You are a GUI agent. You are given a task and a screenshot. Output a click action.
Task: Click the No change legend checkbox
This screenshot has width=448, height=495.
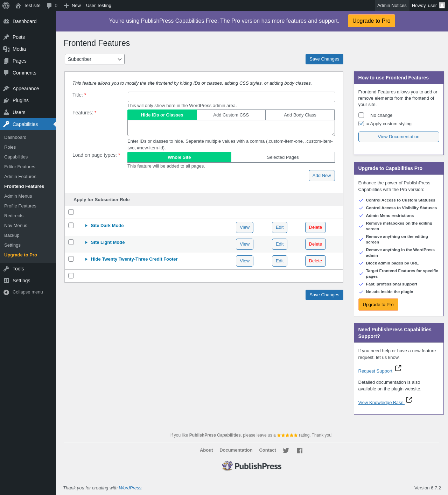pyautogui.click(x=361, y=115)
